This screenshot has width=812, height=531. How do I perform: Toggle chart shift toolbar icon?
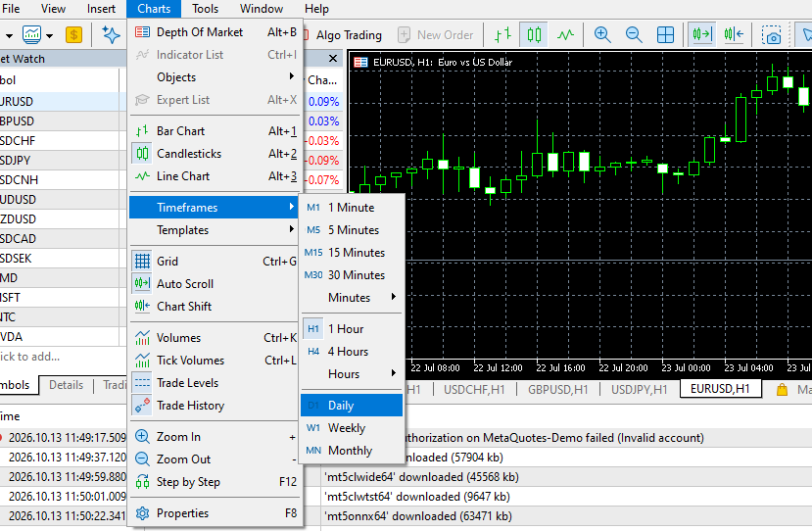click(734, 35)
